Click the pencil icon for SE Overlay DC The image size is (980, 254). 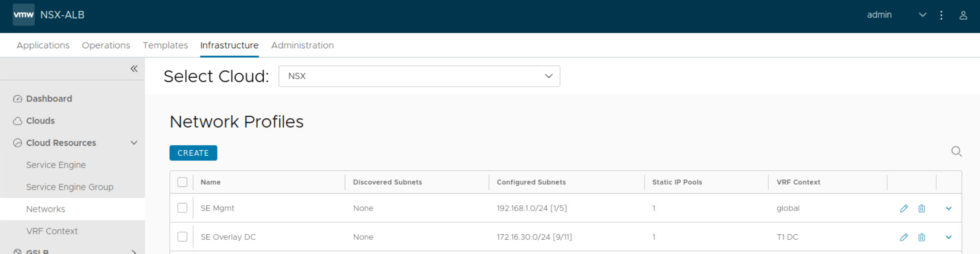[904, 237]
